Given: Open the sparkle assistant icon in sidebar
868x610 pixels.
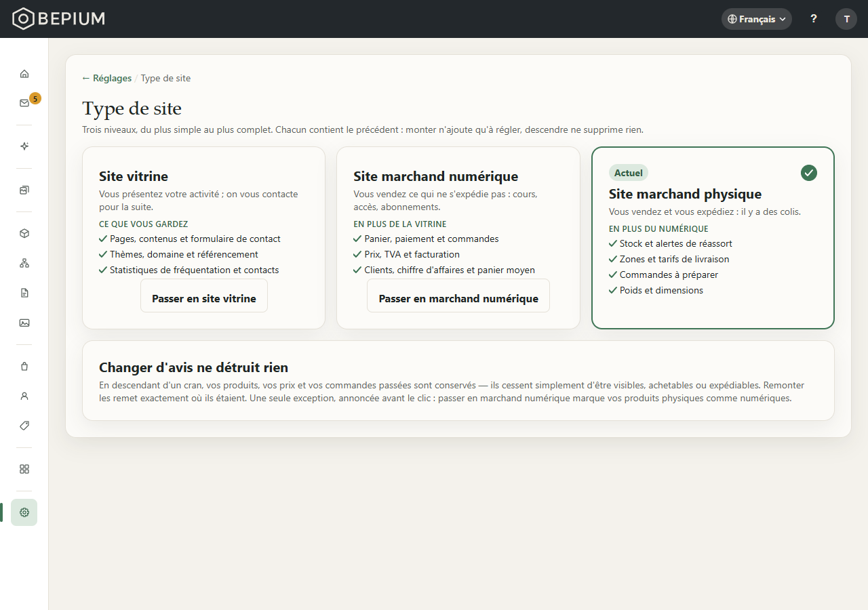Looking at the screenshot, I should pyautogui.click(x=24, y=146).
